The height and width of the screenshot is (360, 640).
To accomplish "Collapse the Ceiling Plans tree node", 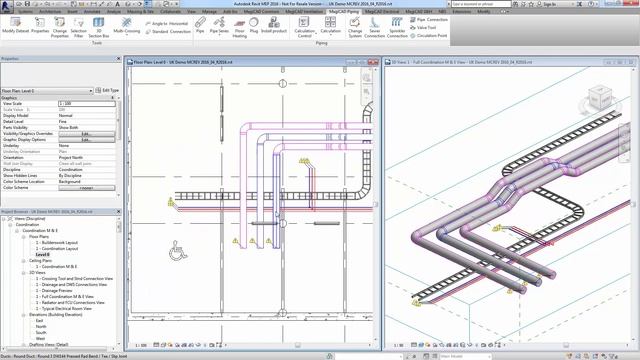I will tap(24, 260).
